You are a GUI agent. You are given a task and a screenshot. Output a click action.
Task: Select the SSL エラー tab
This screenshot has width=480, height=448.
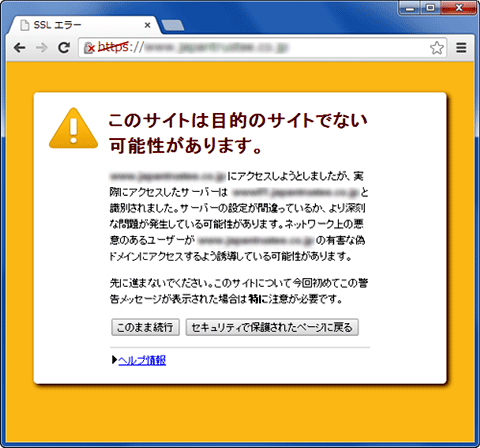(x=83, y=25)
